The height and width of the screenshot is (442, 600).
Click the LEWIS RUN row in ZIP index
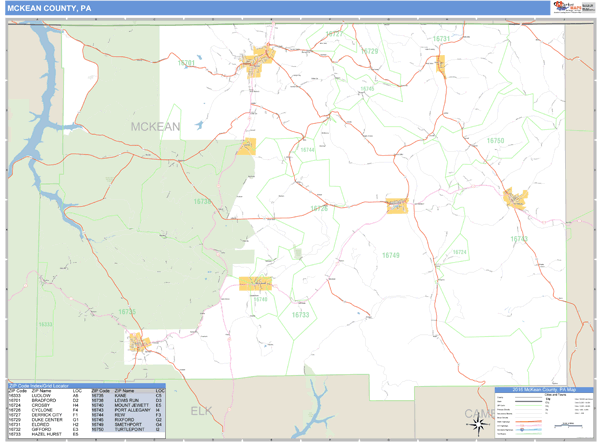pos(128,400)
